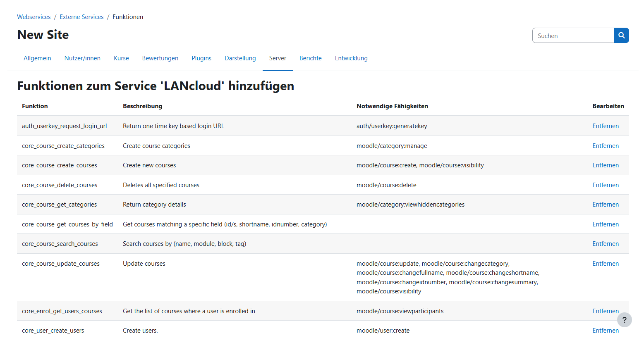
Task: Open the Nutzer/innen tab
Action: pos(82,58)
